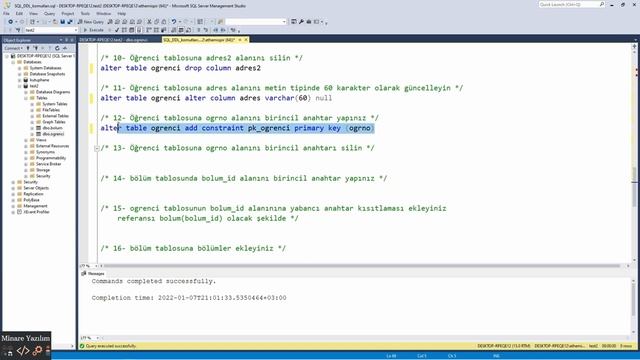Select the System Tables folder
The height and width of the screenshot is (360, 640).
click(55, 104)
